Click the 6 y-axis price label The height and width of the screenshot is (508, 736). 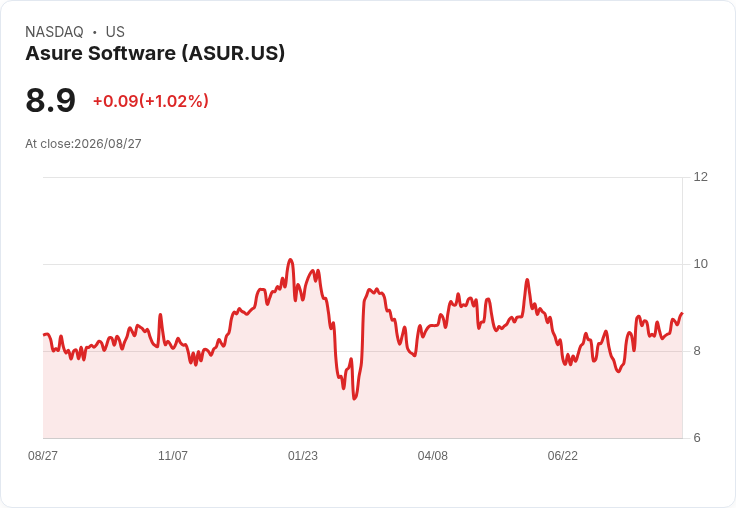pos(697,438)
